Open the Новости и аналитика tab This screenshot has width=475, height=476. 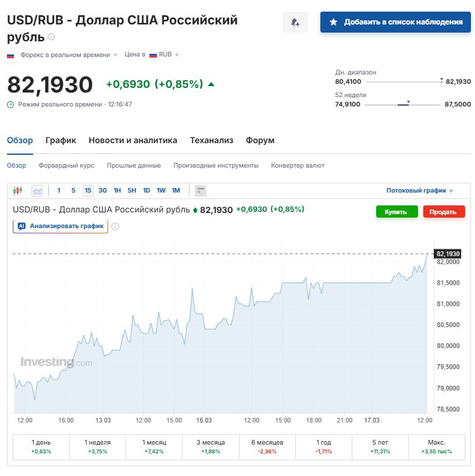[133, 140]
